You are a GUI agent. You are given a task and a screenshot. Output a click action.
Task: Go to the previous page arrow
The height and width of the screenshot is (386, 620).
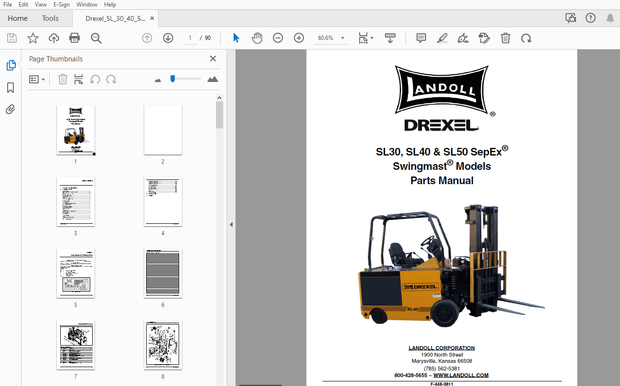tap(147, 38)
